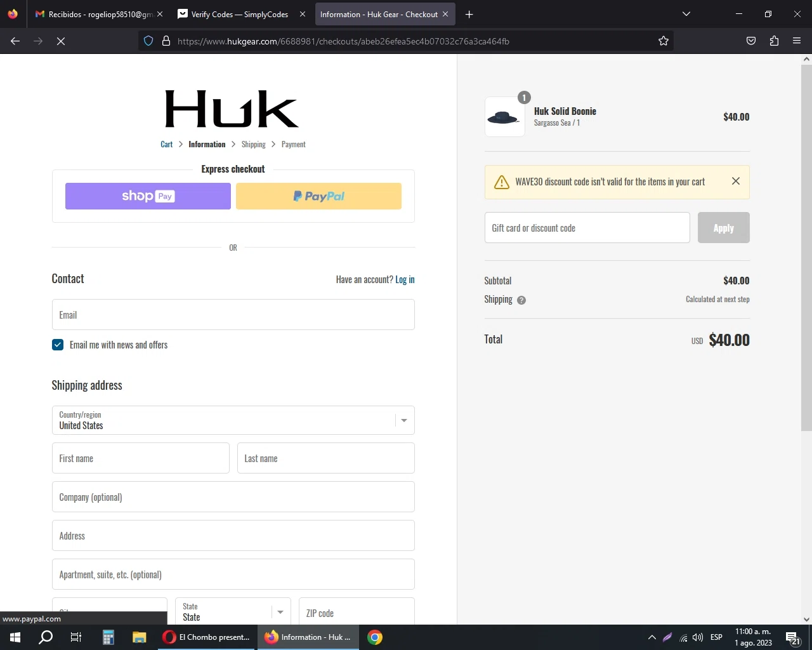List all tabs with the chevron icon
This screenshot has height=650, width=812.
(x=686, y=14)
